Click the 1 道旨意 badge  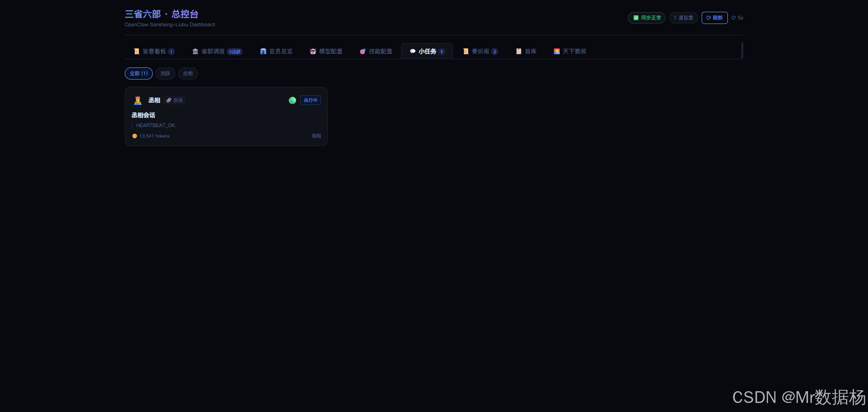(x=684, y=18)
